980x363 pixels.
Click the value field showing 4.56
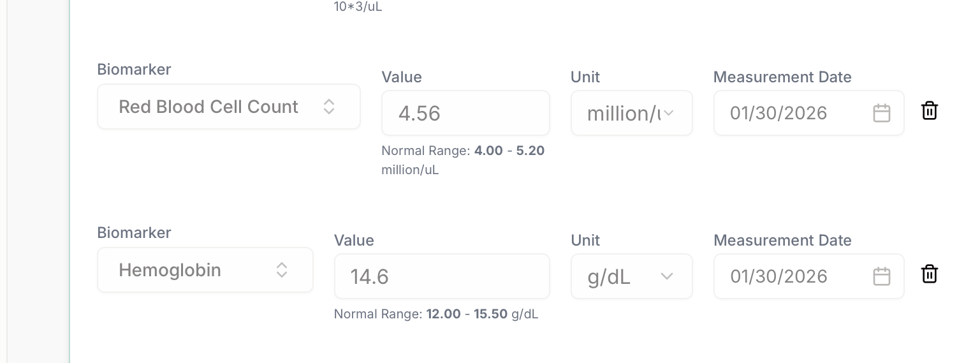[x=465, y=114]
